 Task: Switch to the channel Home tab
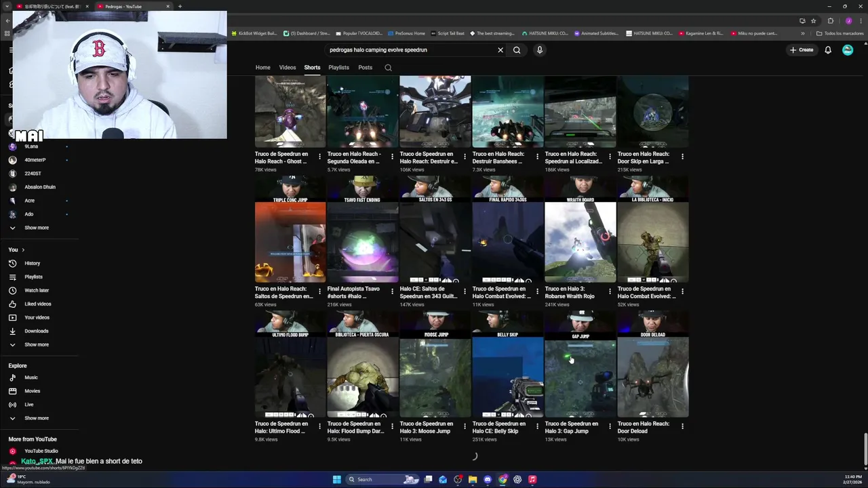pos(262,68)
